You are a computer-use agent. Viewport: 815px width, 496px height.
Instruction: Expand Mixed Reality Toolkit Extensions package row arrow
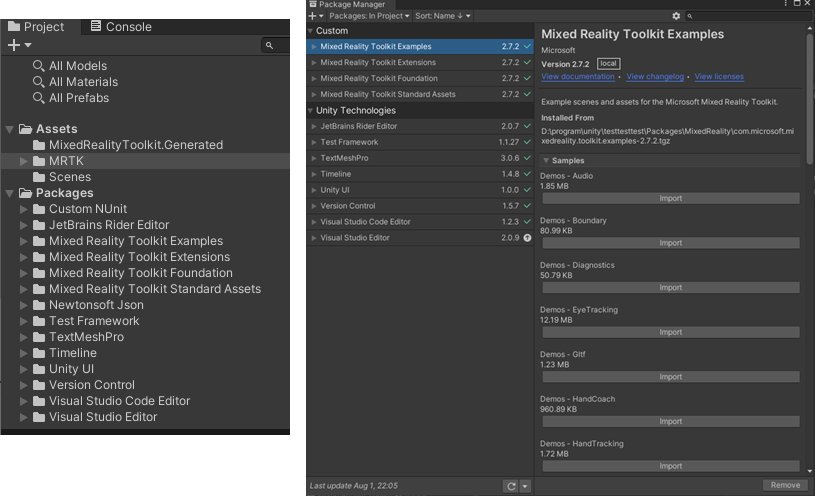click(314, 62)
